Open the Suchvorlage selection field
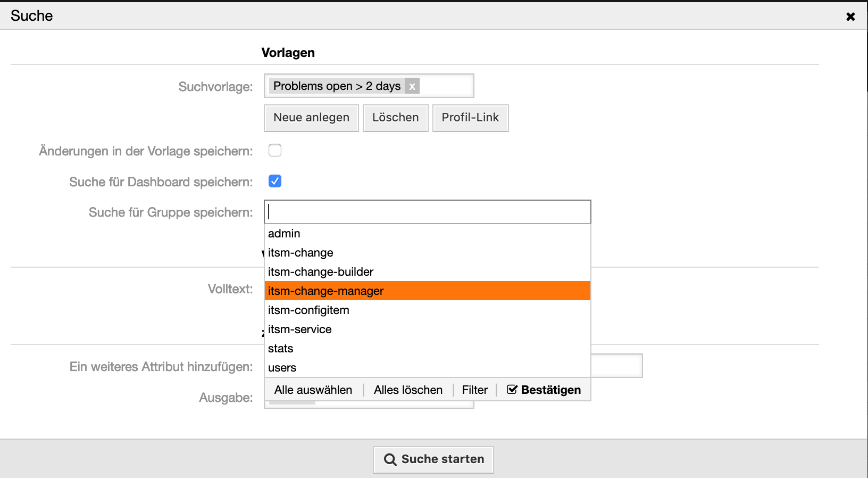Image resolution: width=868 pixels, height=478 pixels. coord(446,86)
